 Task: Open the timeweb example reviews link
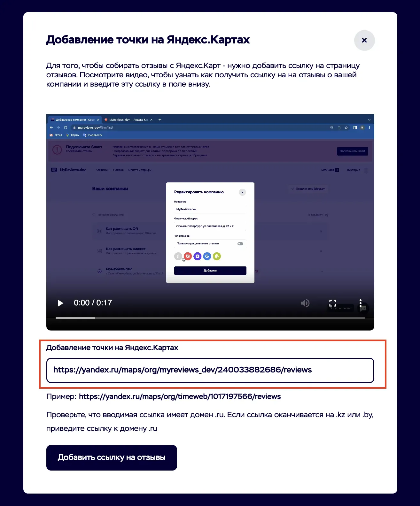coord(180,396)
